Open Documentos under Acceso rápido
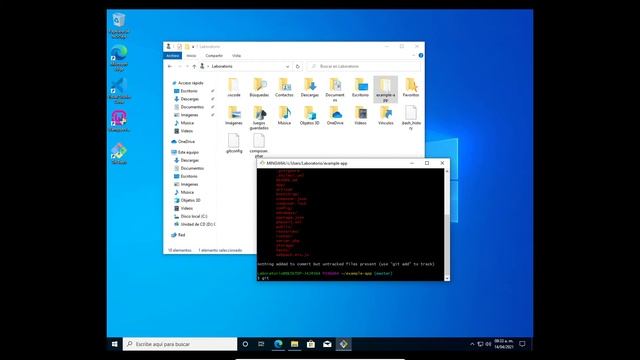 tap(192, 107)
